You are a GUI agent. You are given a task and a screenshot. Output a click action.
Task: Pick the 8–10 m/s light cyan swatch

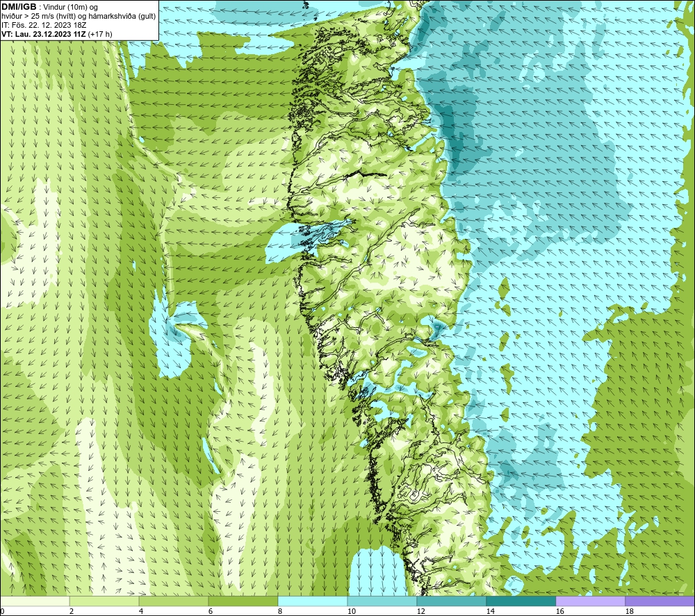click(x=313, y=601)
